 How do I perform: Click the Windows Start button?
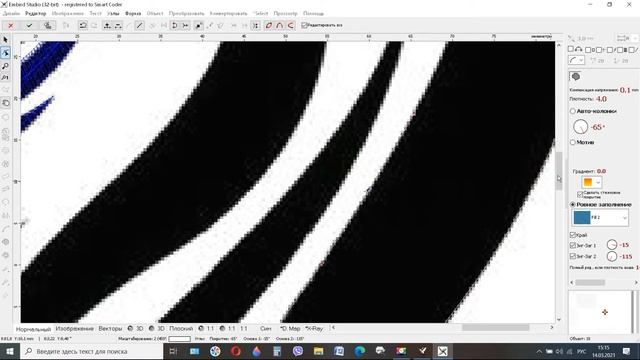point(10,351)
